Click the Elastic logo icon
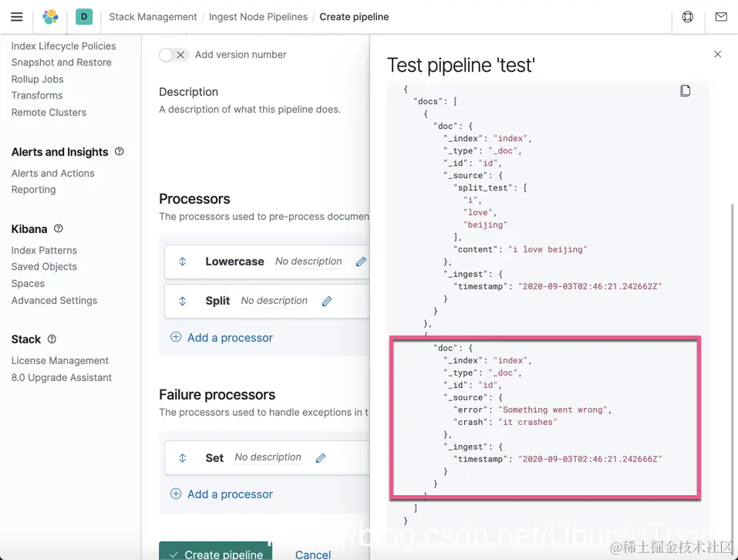Image resolution: width=738 pixels, height=560 pixels. 50,17
